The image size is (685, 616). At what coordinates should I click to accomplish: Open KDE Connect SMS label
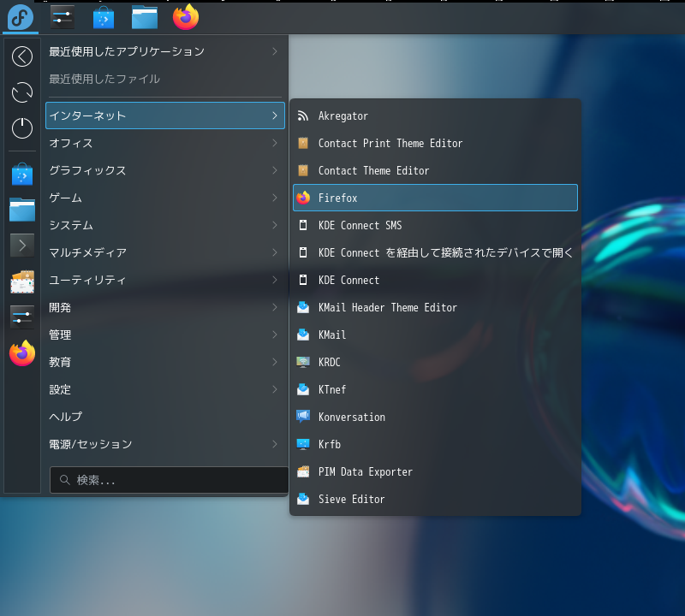coord(360,225)
